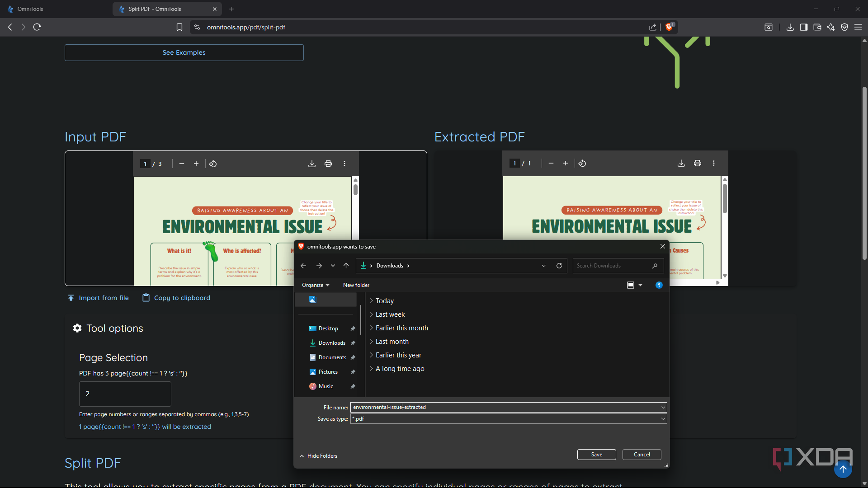Click the page selection input field
Viewport: 868px width, 488px height.
click(x=125, y=394)
